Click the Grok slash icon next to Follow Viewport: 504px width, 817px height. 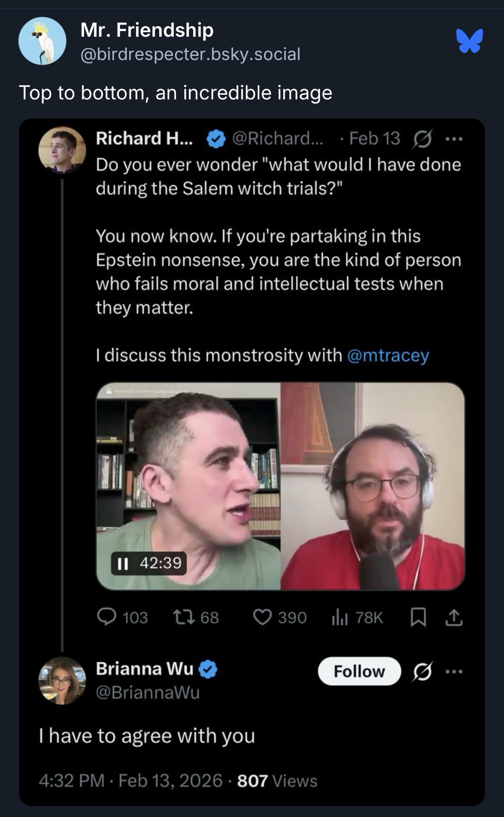click(x=422, y=671)
